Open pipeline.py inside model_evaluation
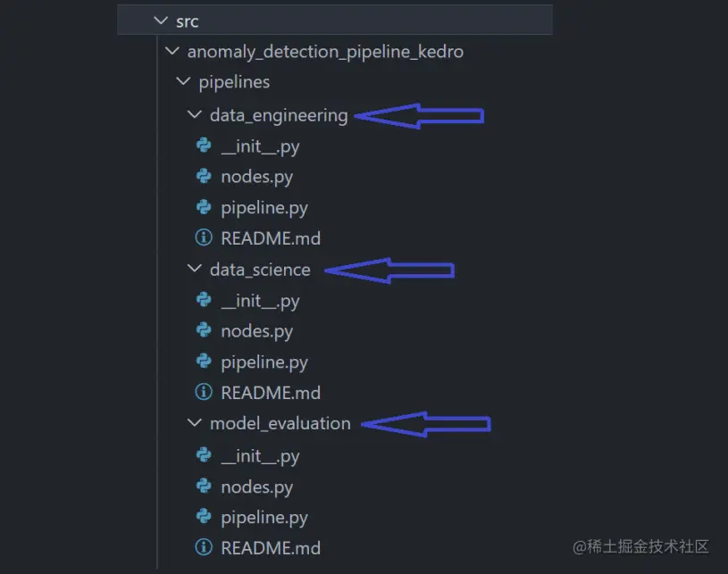 pos(263,517)
